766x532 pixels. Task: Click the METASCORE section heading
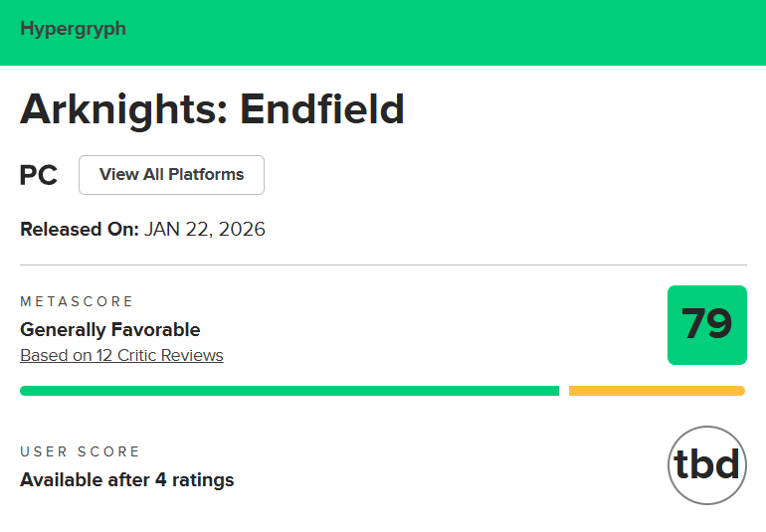77,301
